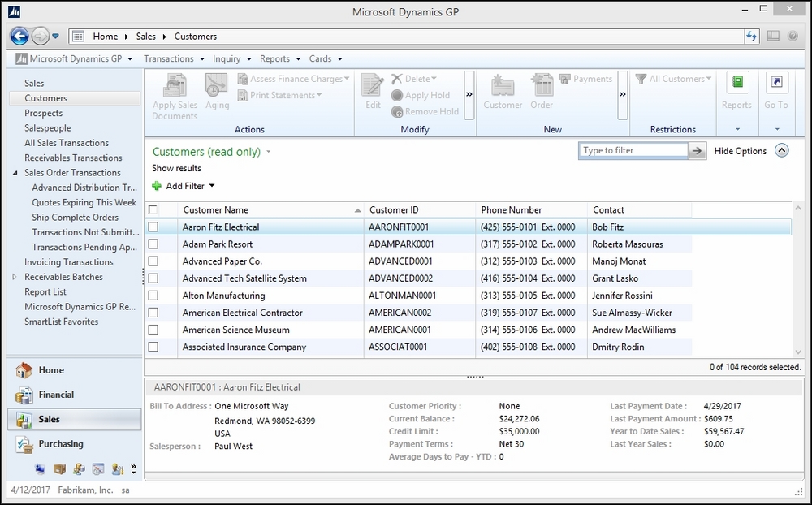812x505 pixels.
Task: Open the Cards menu
Action: click(x=326, y=58)
